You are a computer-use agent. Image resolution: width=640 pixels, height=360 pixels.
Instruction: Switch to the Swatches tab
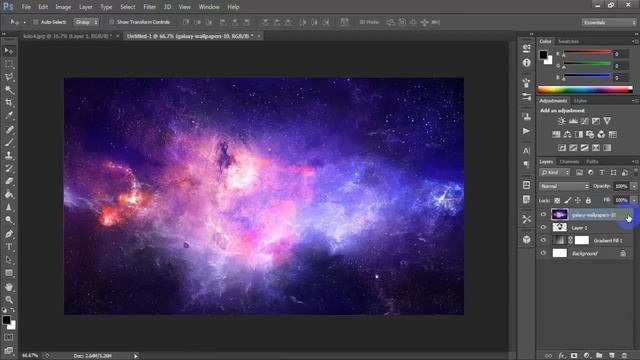(568, 41)
